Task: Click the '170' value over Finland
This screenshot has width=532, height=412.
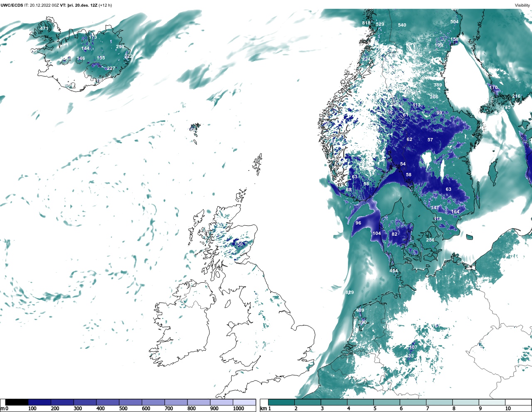Action: (493, 88)
